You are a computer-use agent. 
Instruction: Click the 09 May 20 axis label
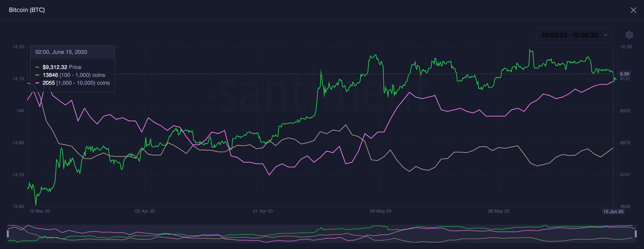pyautogui.click(x=381, y=211)
